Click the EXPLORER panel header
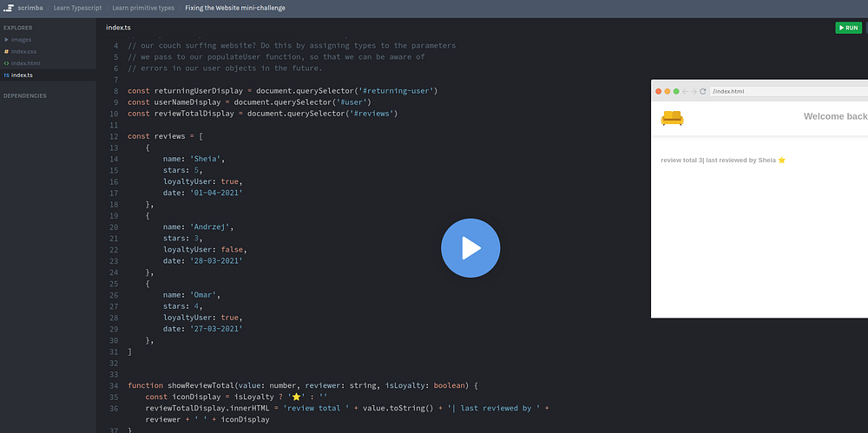 18,28
